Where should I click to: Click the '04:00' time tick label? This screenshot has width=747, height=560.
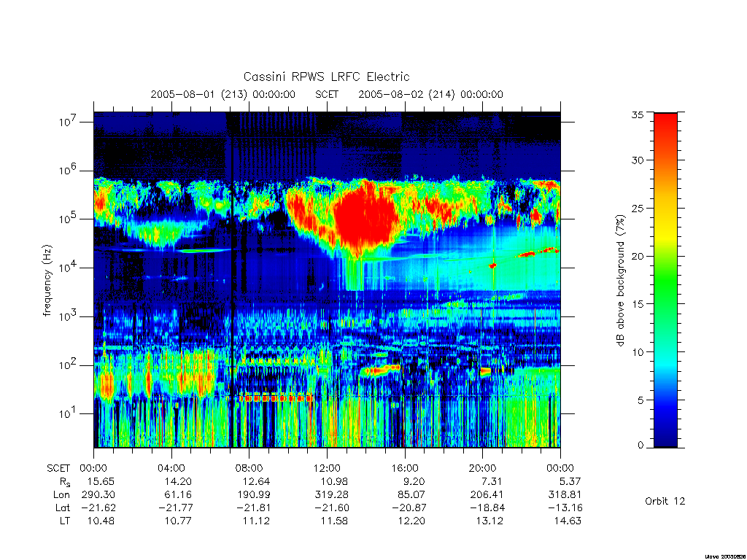(171, 468)
